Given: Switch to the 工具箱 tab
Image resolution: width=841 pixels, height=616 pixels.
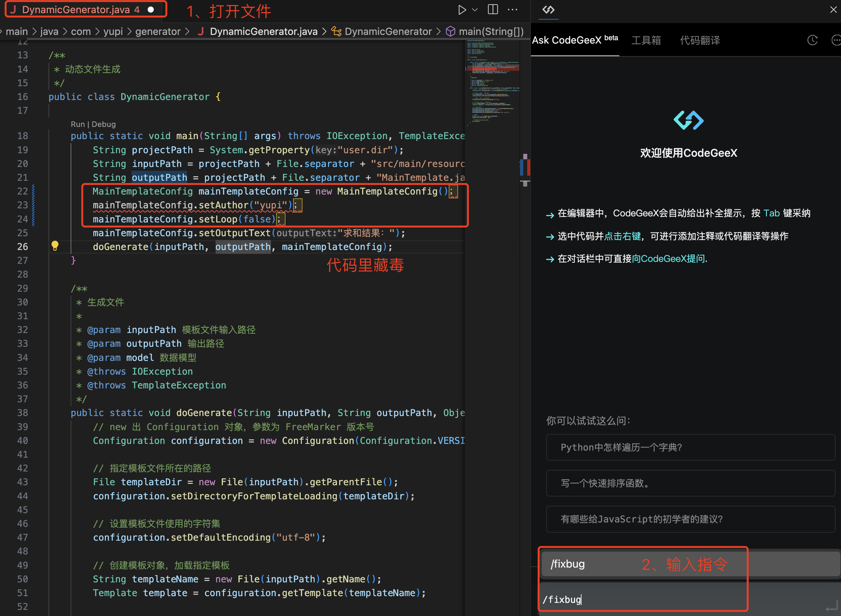Looking at the screenshot, I should (x=646, y=40).
